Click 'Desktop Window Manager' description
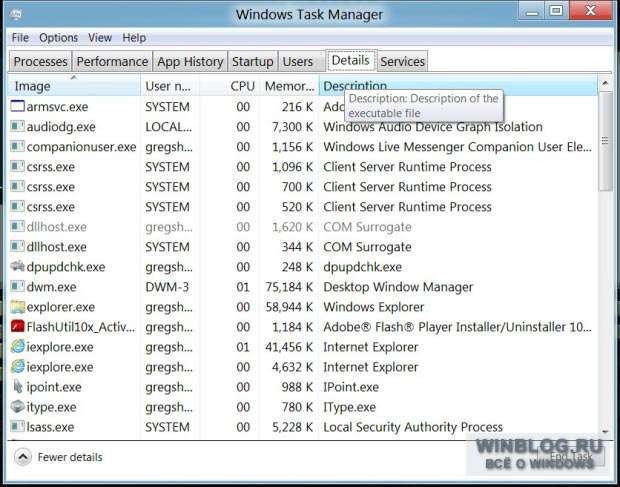 tap(398, 287)
